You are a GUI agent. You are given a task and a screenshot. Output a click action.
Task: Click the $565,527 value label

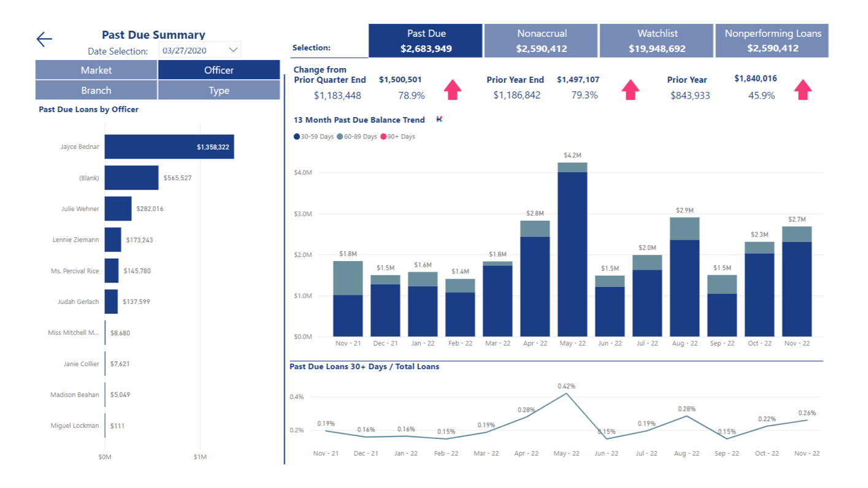click(177, 178)
